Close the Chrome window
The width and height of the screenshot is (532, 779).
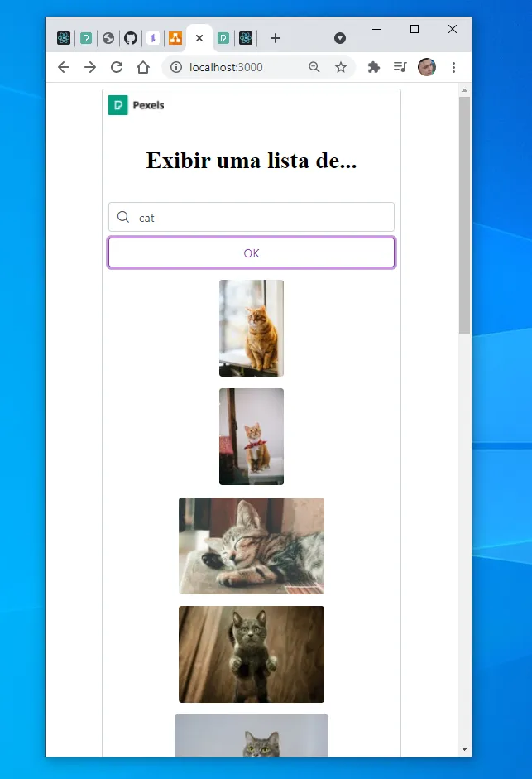[452, 29]
